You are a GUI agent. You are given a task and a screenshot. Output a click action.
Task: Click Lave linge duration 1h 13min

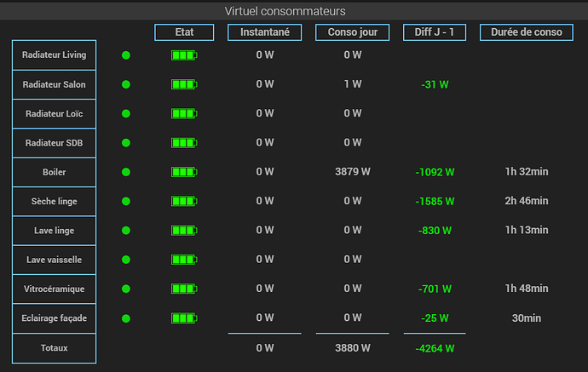pyautogui.click(x=527, y=231)
